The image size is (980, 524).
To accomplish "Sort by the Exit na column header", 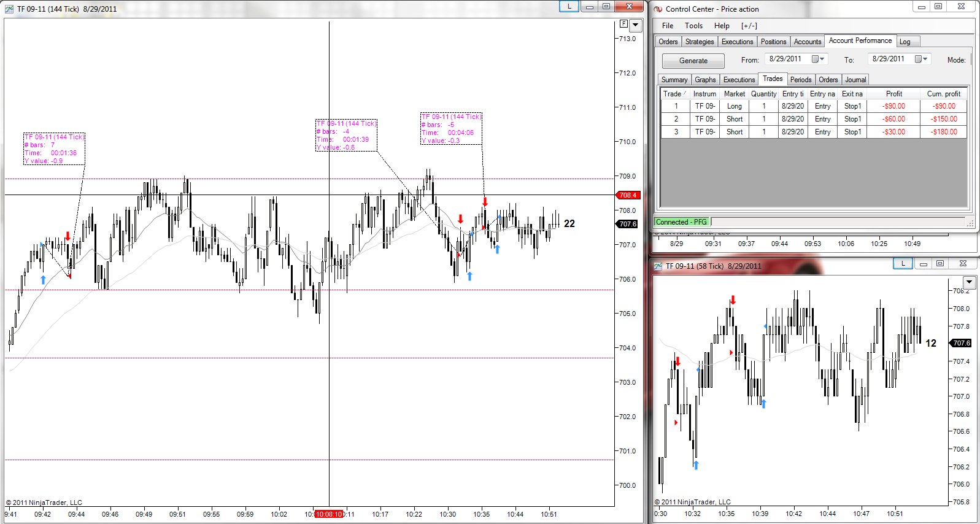I will click(x=852, y=94).
